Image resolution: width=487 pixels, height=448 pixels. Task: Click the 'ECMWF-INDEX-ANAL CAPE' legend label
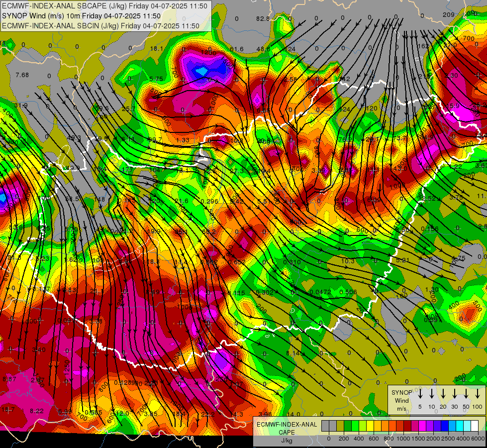coord(287,428)
